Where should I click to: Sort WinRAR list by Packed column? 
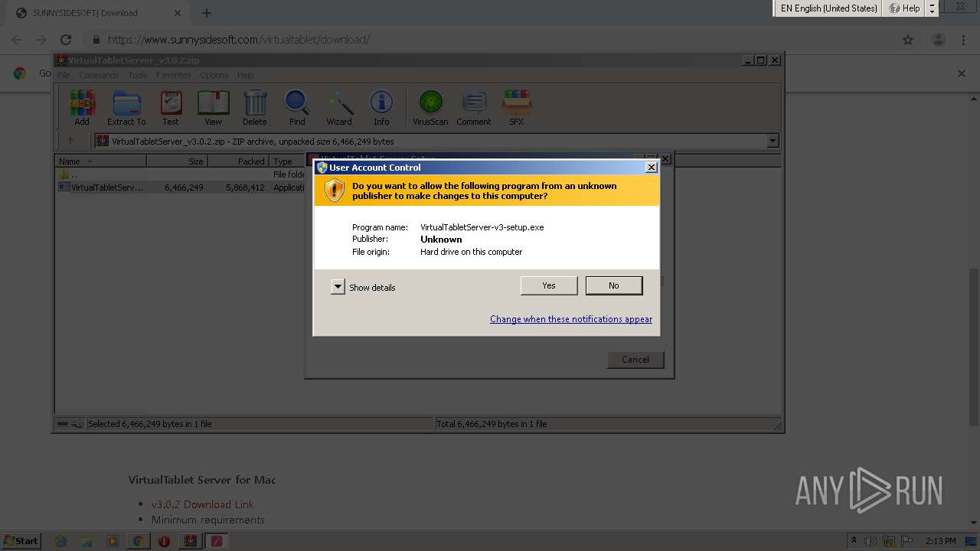(x=238, y=161)
